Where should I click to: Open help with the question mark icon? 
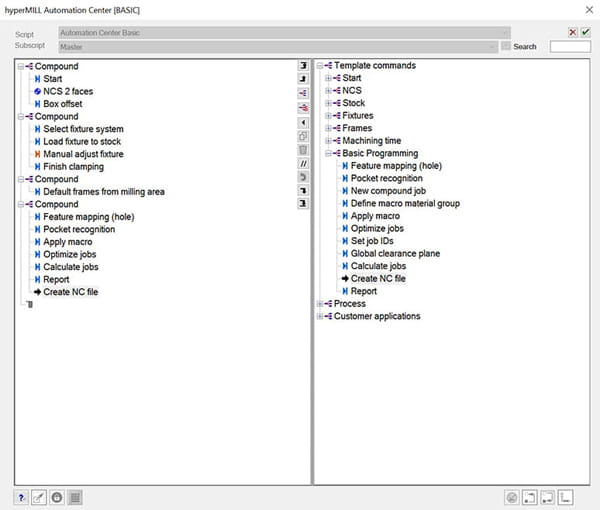(x=21, y=498)
